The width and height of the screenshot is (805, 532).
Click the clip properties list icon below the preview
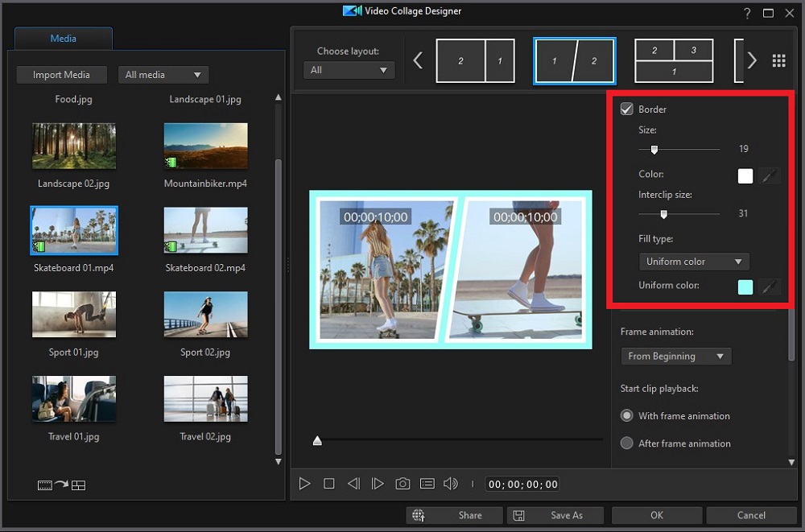[x=427, y=483]
